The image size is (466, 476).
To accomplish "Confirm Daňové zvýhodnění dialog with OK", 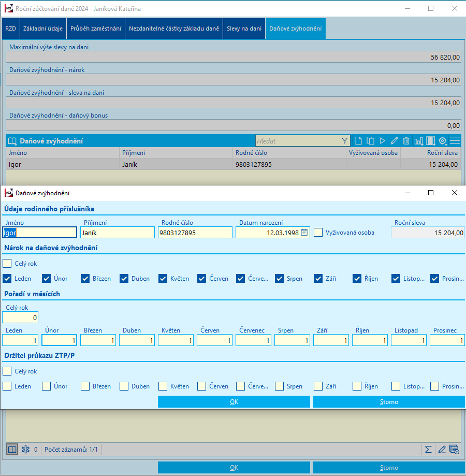I will pyautogui.click(x=234, y=401).
